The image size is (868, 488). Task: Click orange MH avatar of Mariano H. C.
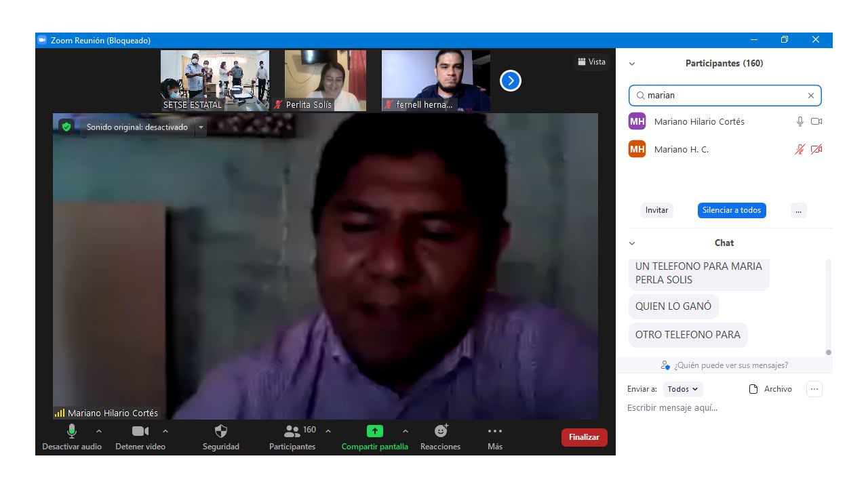click(637, 149)
